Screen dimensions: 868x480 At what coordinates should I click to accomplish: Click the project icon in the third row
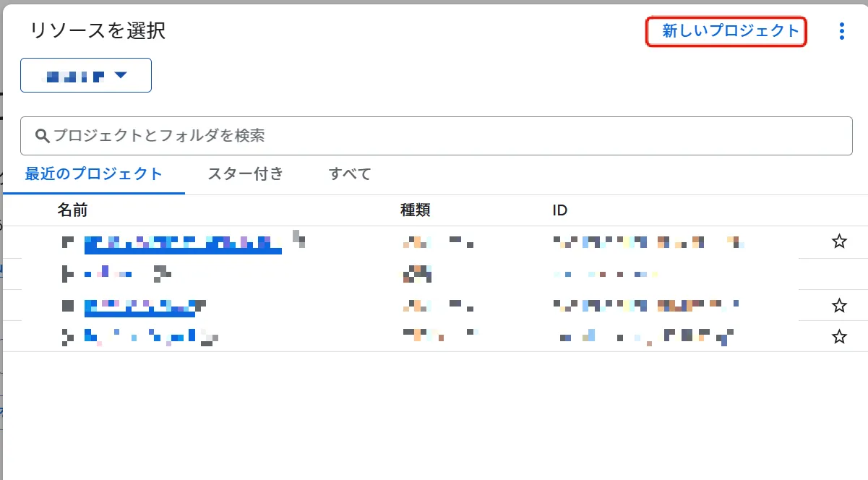coord(66,305)
